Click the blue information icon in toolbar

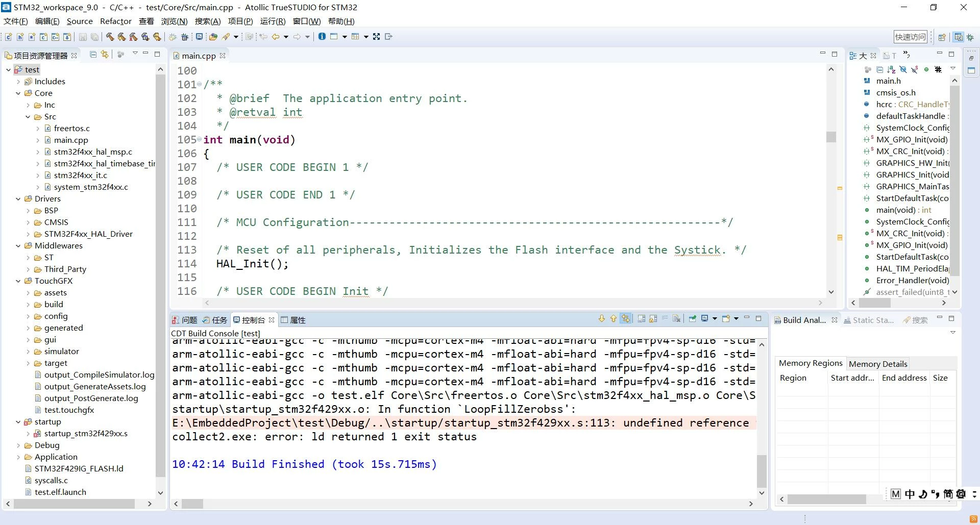tap(322, 36)
